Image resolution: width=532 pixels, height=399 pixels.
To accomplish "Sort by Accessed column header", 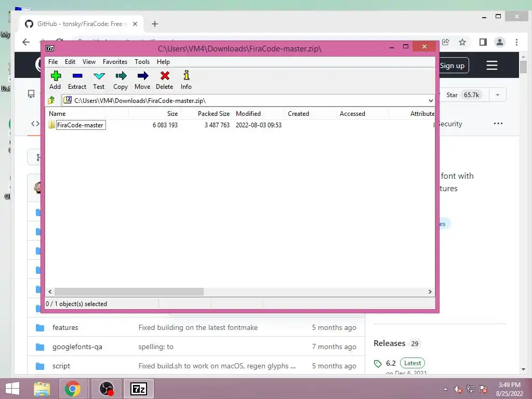I will pyautogui.click(x=362, y=114).
